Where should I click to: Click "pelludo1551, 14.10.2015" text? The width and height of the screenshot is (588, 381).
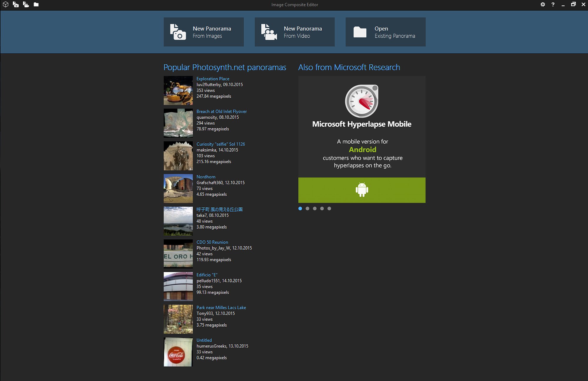(219, 281)
